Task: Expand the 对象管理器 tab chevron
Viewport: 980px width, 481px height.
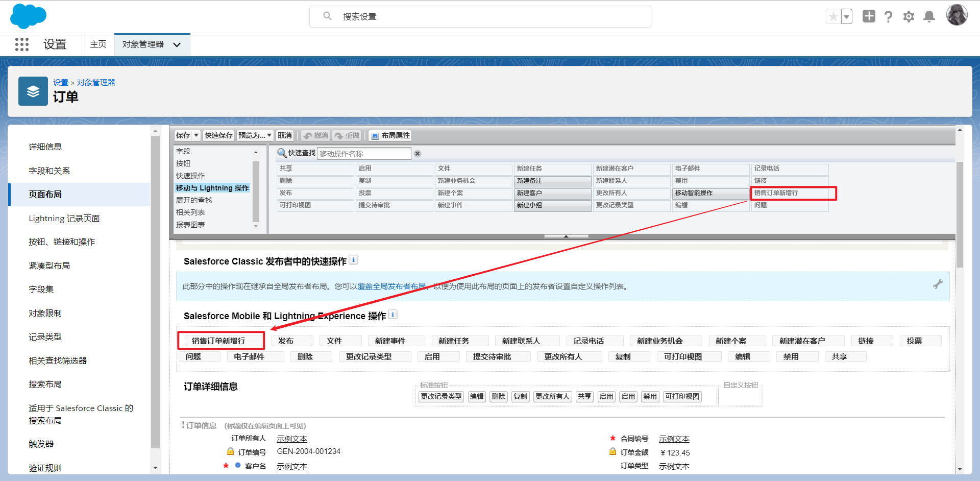Action: pos(177,45)
